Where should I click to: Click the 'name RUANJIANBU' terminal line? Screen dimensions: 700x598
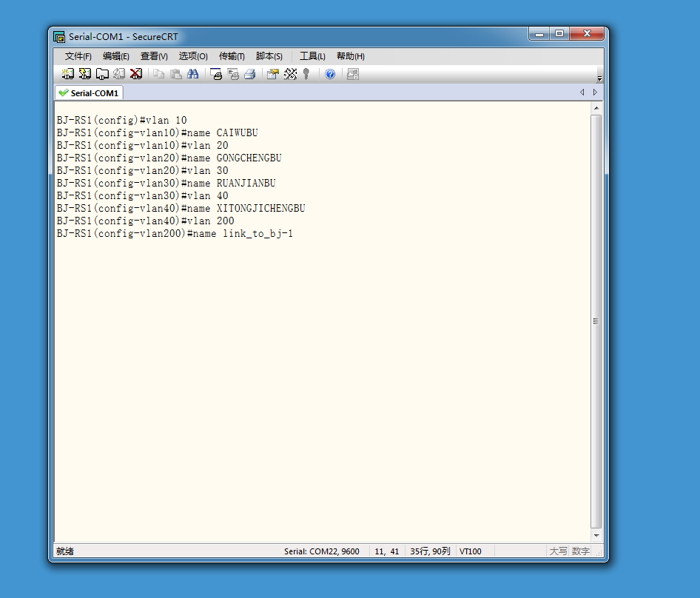166,183
